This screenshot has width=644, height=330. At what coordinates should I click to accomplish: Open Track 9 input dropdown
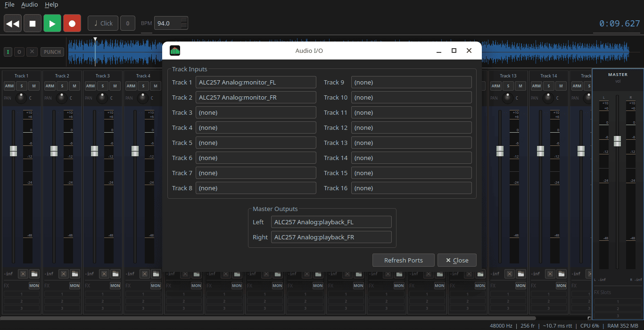412,82
